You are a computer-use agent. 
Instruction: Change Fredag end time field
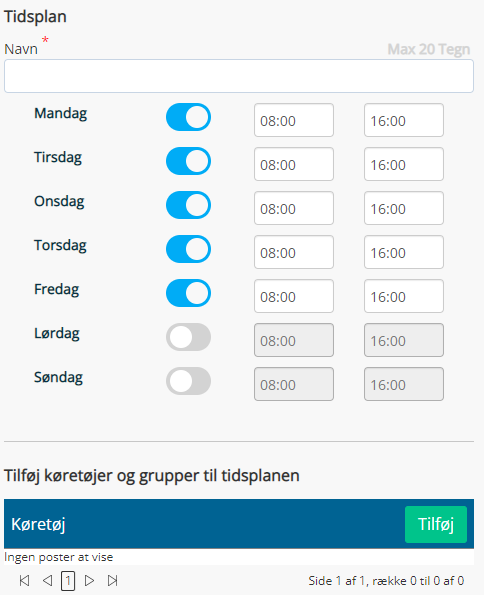tap(404, 296)
